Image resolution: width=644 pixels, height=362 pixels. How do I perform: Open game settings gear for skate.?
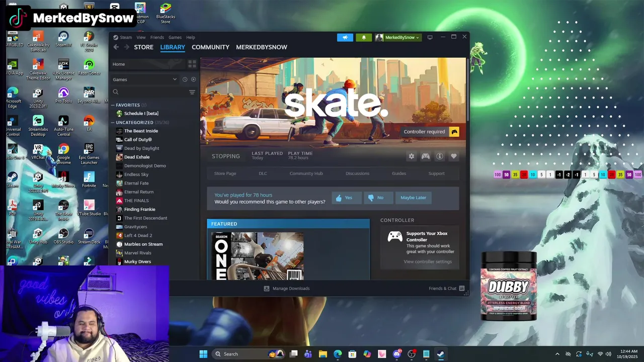coord(412,156)
